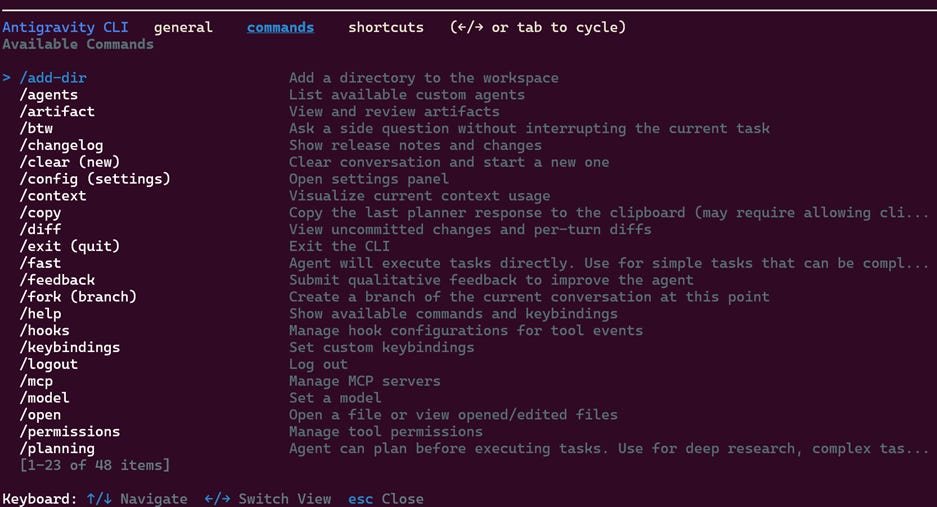Choose the /copy command
The height and width of the screenshot is (507, 937).
[40, 212]
